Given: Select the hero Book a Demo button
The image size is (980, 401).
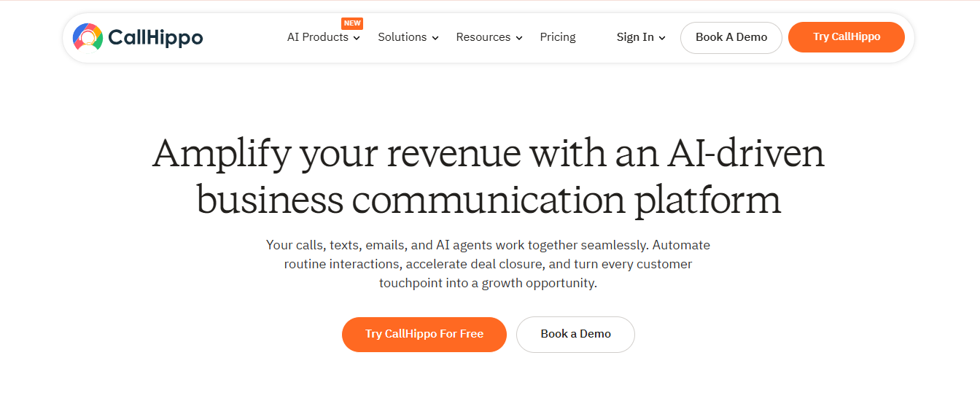Looking at the screenshot, I should (x=575, y=334).
